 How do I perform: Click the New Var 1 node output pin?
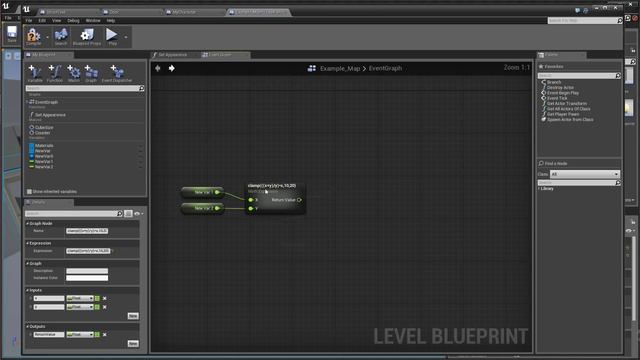217,192
